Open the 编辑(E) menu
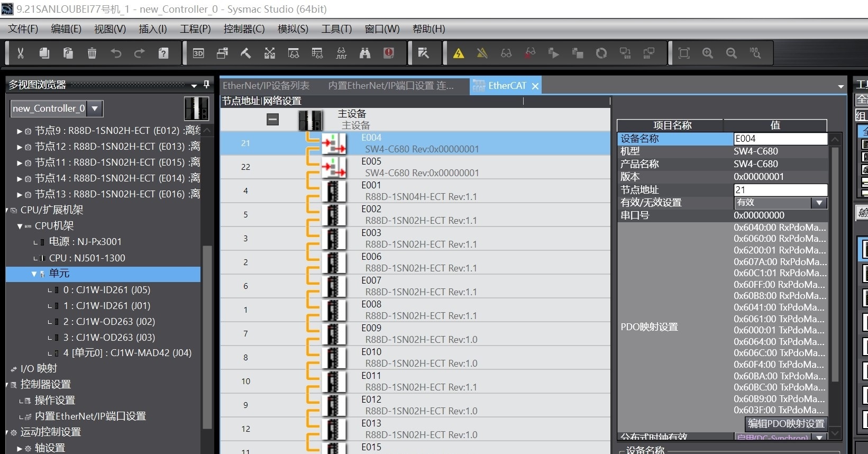The image size is (868, 454). 66,29
